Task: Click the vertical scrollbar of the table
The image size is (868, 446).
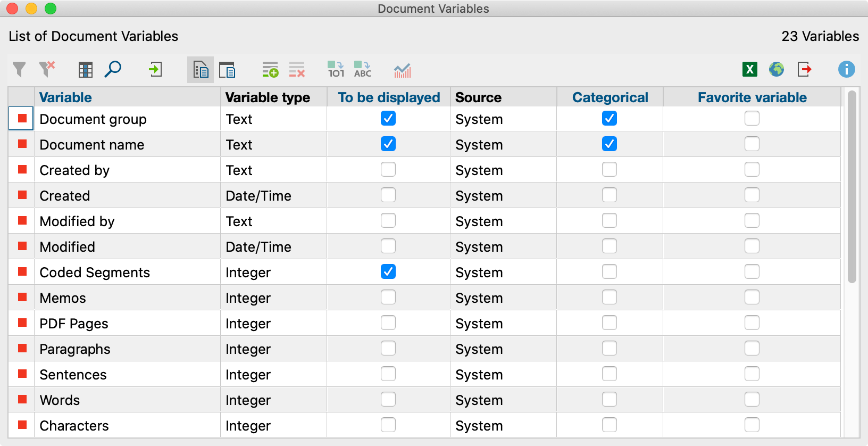Action: click(x=852, y=186)
